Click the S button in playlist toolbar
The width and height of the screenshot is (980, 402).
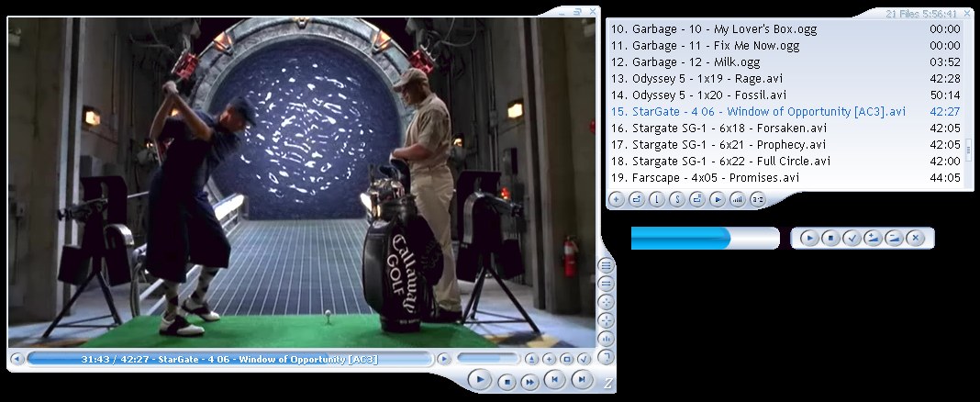(x=677, y=199)
